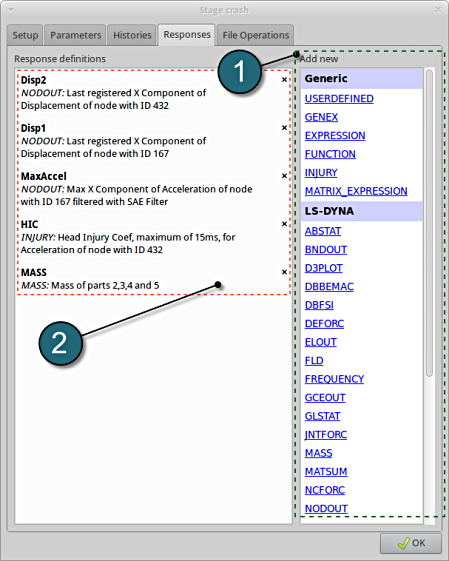This screenshot has height=561, width=449.
Task: Delete the Disp1 response definition
Action: tap(284, 128)
